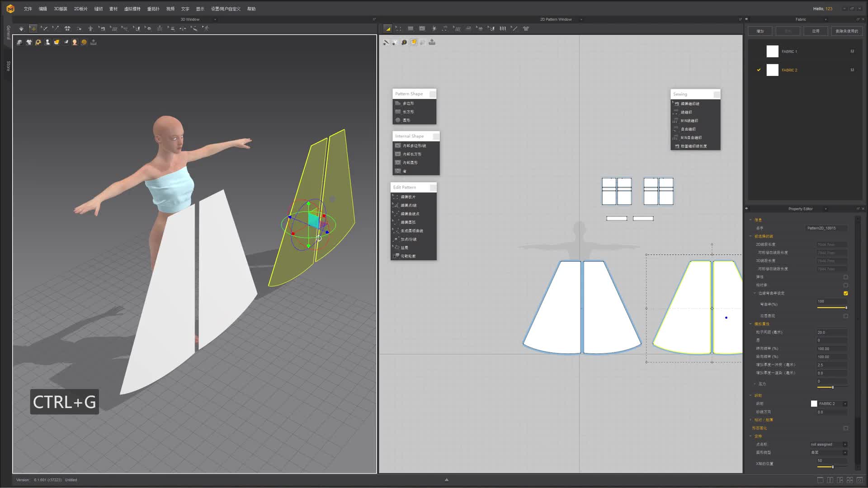Open the FABRIC 2 fabric dropdown
This screenshot has width=868, height=488.
[x=844, y=404]
